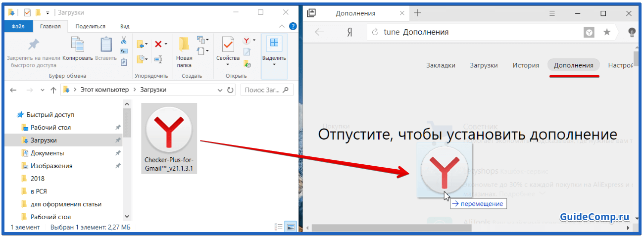The image size is (644, 237).
Task: Open the tab panel icon beside Дополнения tab
Action: [312, 13]
